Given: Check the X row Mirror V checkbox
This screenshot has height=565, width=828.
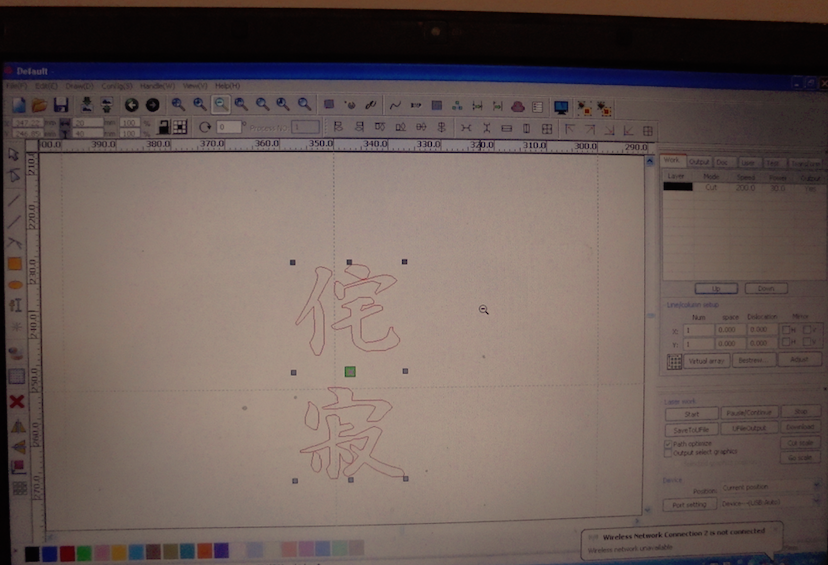Looking at the screenshot, I should [807, 330].
